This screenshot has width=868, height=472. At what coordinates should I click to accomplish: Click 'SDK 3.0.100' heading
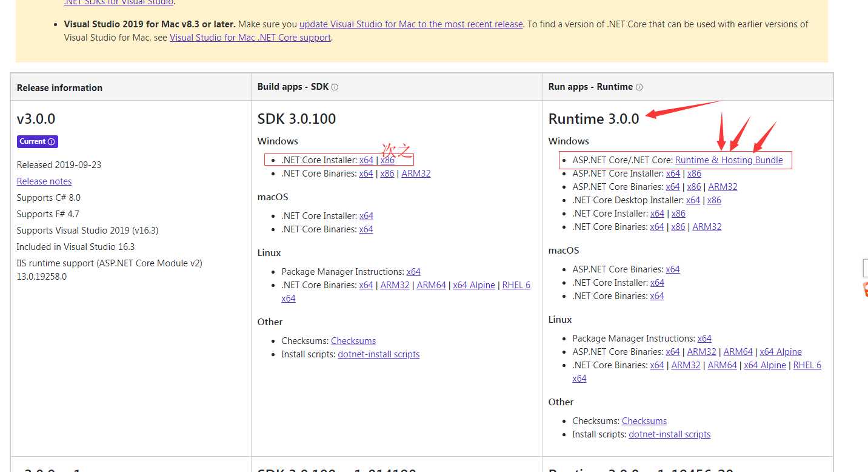(x=297, y=119)
